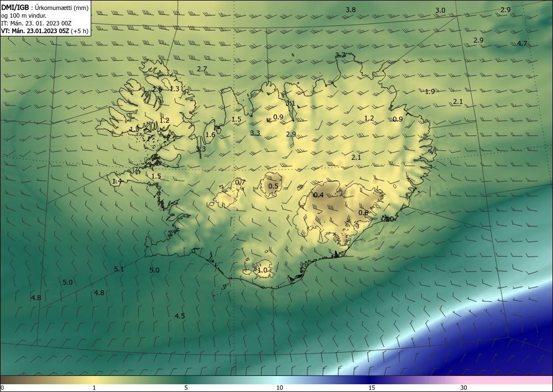Click the 0.4 value on the glacier
This screenshot has width=553, height=392.
(x=319, y=195)
